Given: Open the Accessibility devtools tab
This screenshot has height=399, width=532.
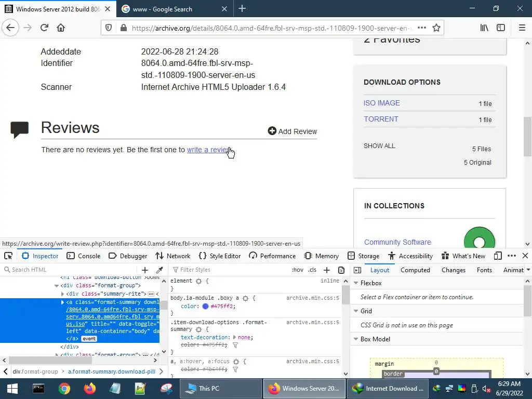Looking at the screenshot, I should point(410,256).
